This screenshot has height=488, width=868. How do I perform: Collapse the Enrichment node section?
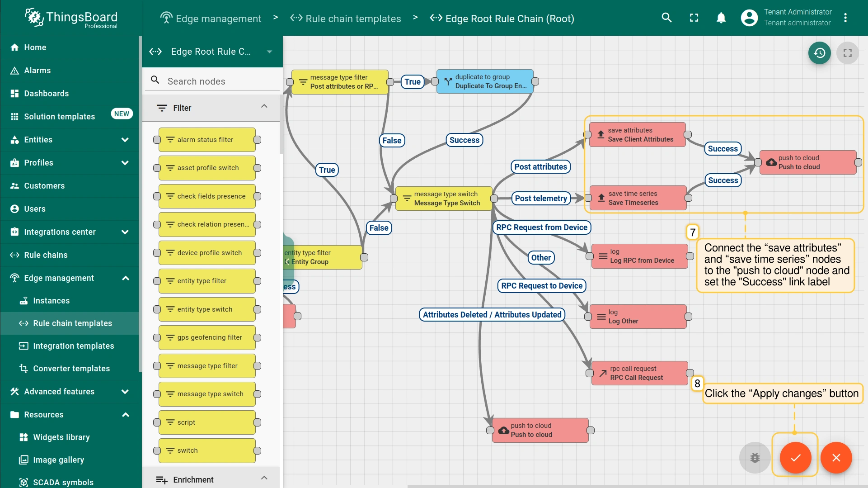264,479
